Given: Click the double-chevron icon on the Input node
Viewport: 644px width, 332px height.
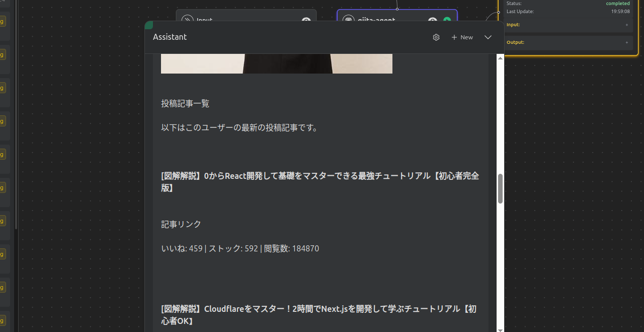Looking at the screenshot, I should (187, 20).
